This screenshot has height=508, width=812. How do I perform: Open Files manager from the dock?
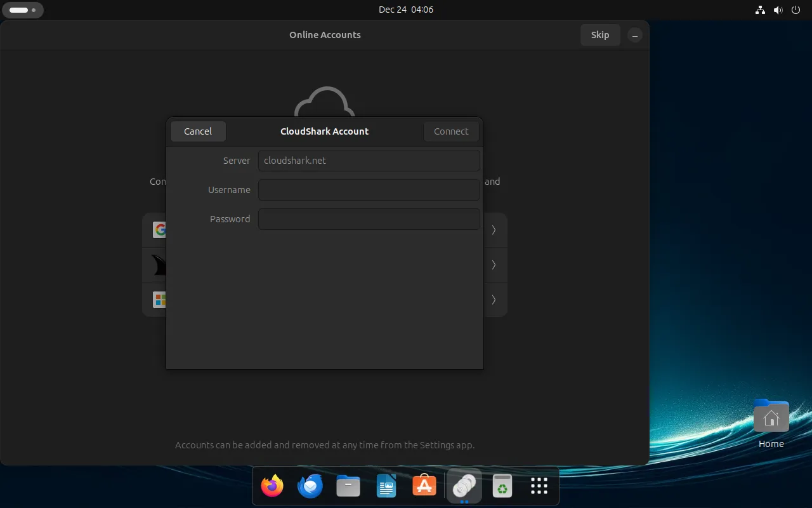pyautogui.click(x=348, y=486)
